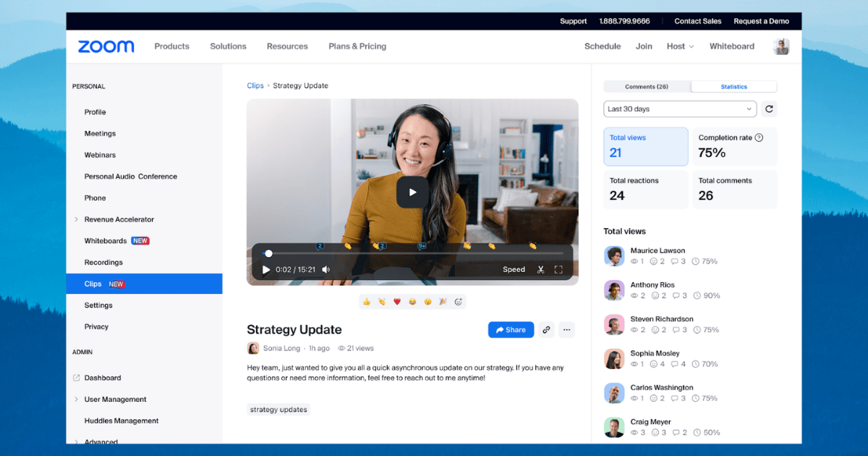Open Profile in the sidebar

coord(95,112)
